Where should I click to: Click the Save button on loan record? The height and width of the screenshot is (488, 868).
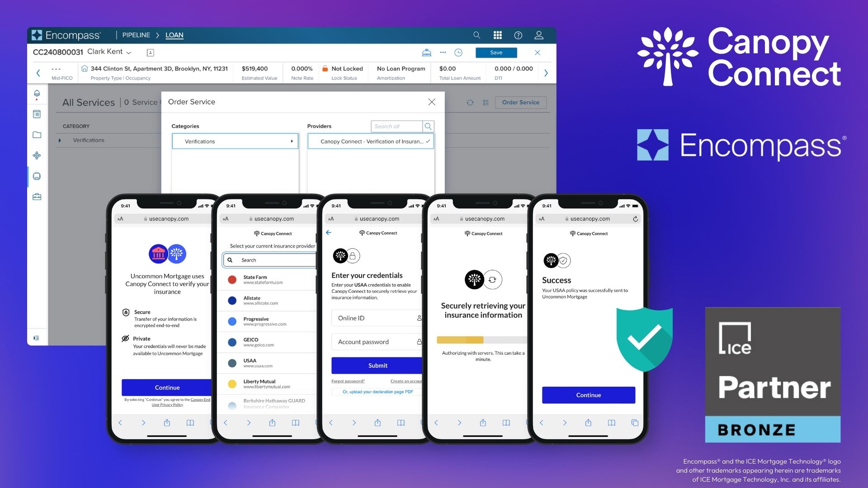click(496, 52)
